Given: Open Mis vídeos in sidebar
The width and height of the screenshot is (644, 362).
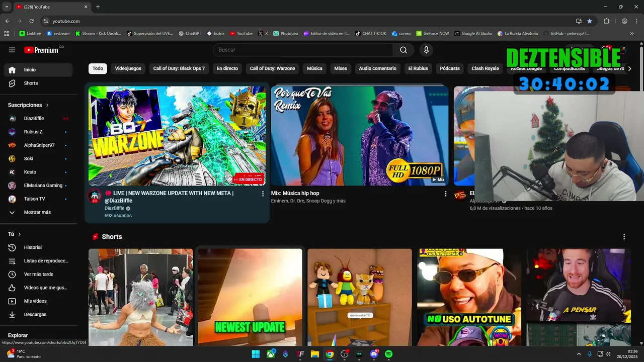Looking at the screenshot, I should click(38, 301).
